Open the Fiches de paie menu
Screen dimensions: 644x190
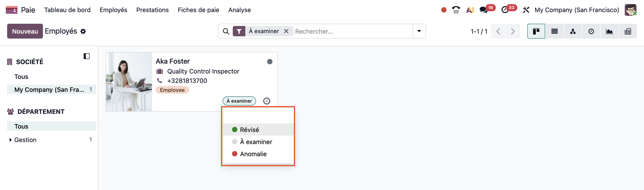point(198,10)
